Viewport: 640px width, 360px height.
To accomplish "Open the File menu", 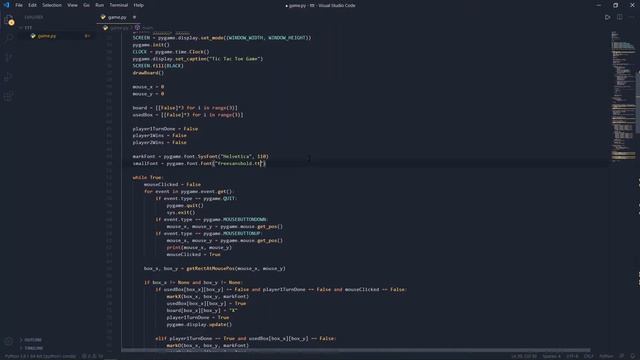I will [x=19, y=5].
